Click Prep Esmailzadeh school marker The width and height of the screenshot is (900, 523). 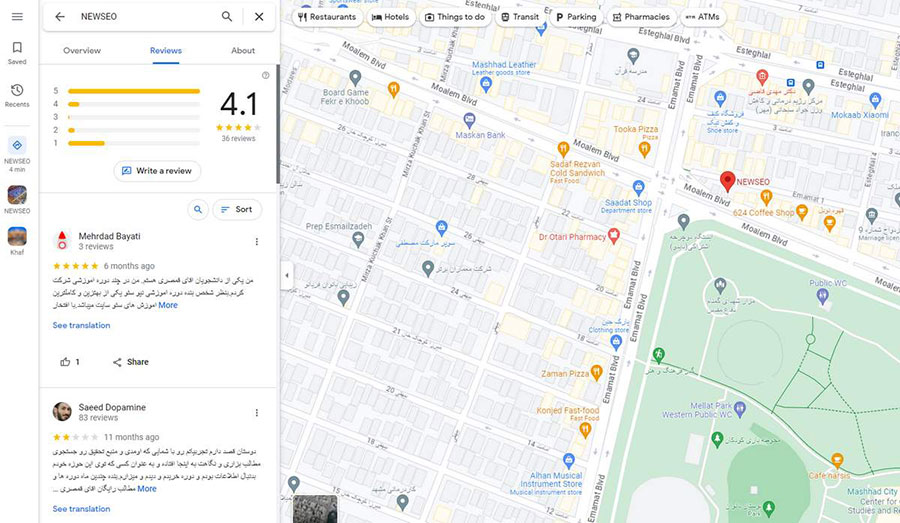[358, 239]
